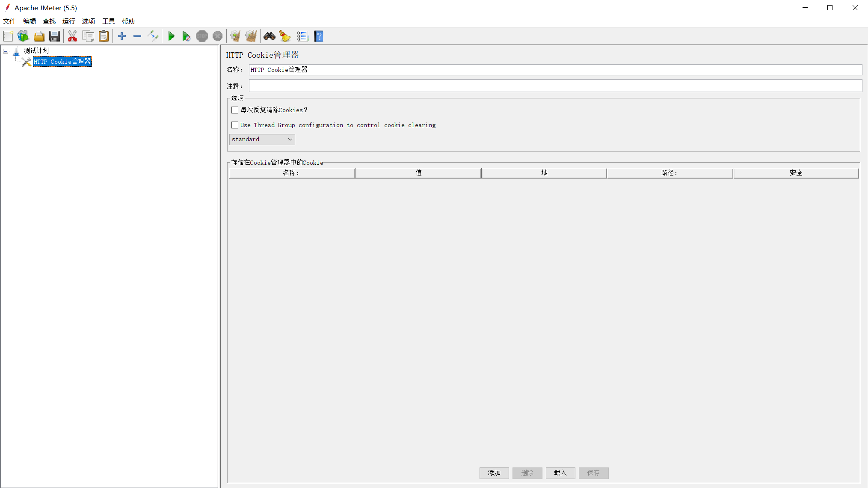
Task: Enable clear cookies each iteration checkbox
Action: 235,110
